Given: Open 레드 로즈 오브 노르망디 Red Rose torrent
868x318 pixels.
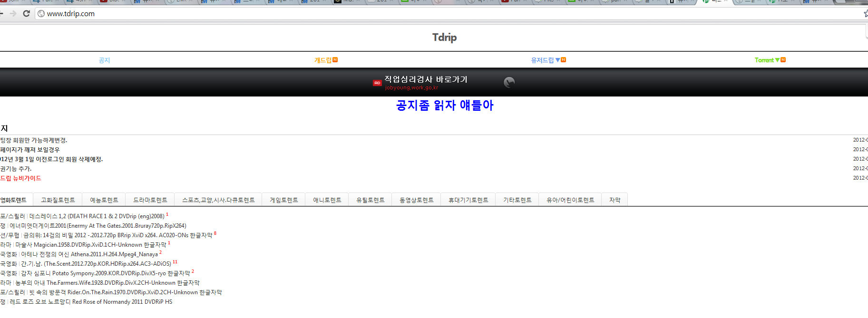Looking at the screenshot, I should [x=91, y=302].
